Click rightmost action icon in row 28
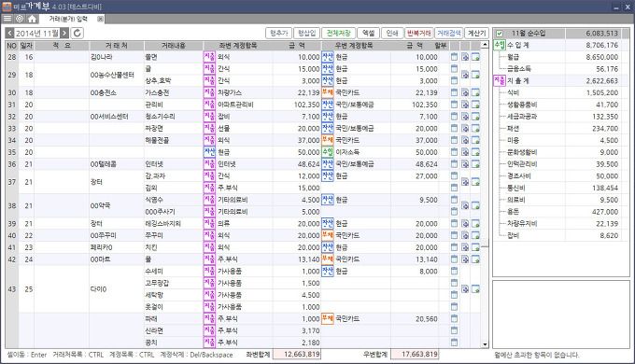Viewport: 635px width, 364px height. click(475, 57)
